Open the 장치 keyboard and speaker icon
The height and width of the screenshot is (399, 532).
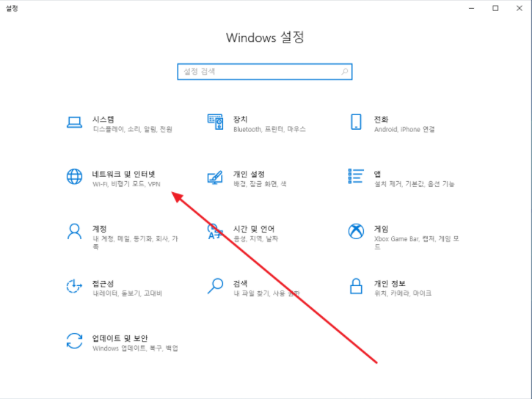click(x=216, y=122)
